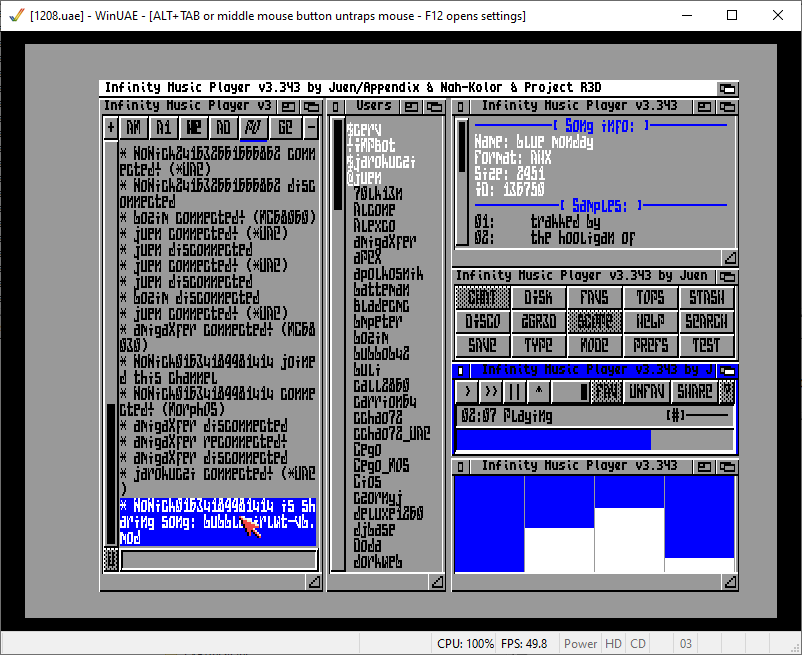Screen dimensions: 802x655
Task: Click the main screen title bar depth gadget
Action: pyautogui.click(x=727, y=88)
